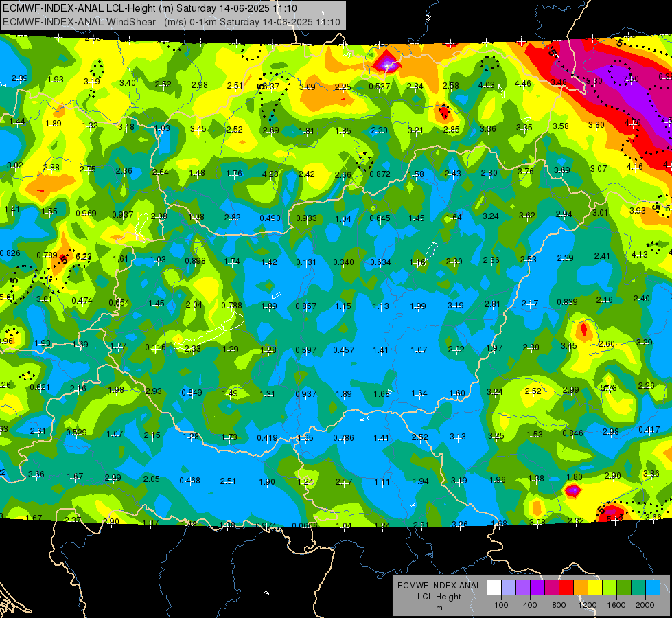This screenshot has height=618, width=672.
Task: Click the grid value 0.898
Action: coord(196,261)
